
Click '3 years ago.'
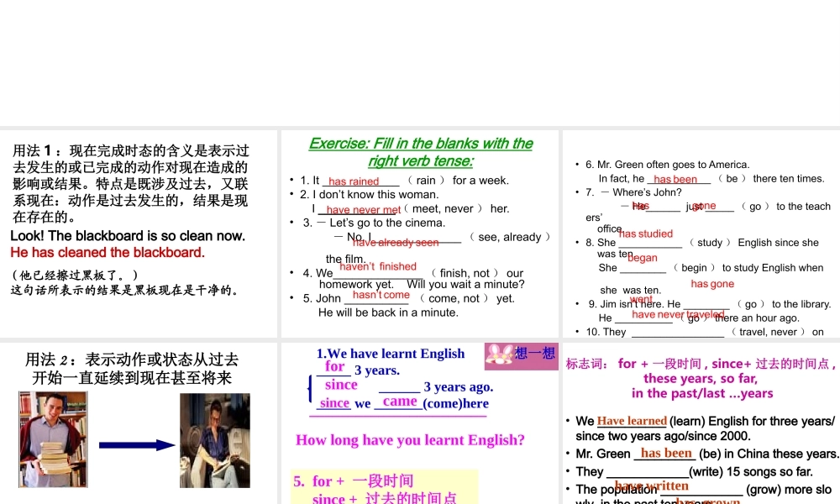pos(459,386)
